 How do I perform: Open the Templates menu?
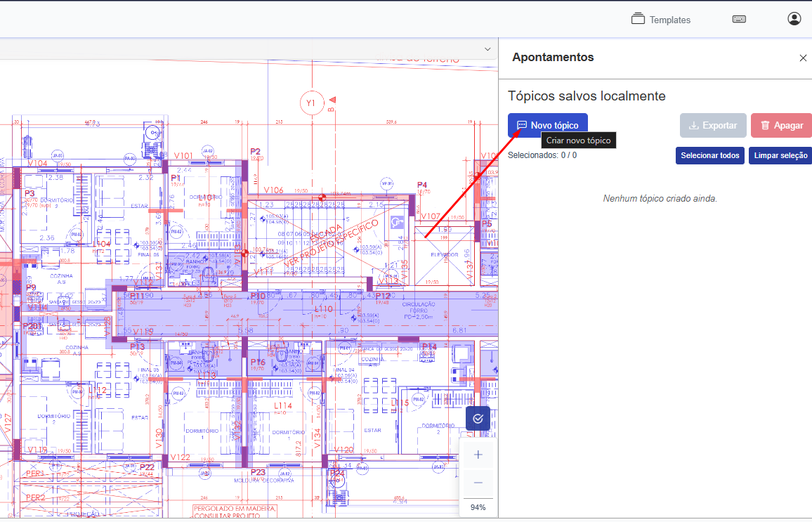pyautogui.click(x=660, y=20)
